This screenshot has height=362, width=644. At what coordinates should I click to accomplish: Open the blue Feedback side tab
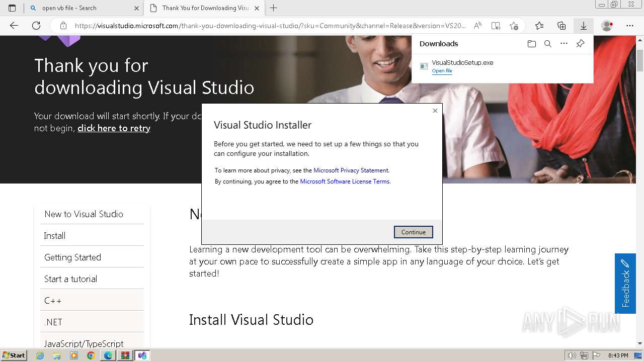click(x=625, y=284)
